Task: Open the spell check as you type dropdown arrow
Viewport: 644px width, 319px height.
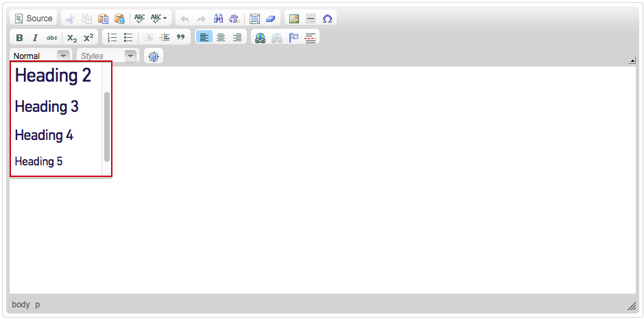Action: coord(165,19)
